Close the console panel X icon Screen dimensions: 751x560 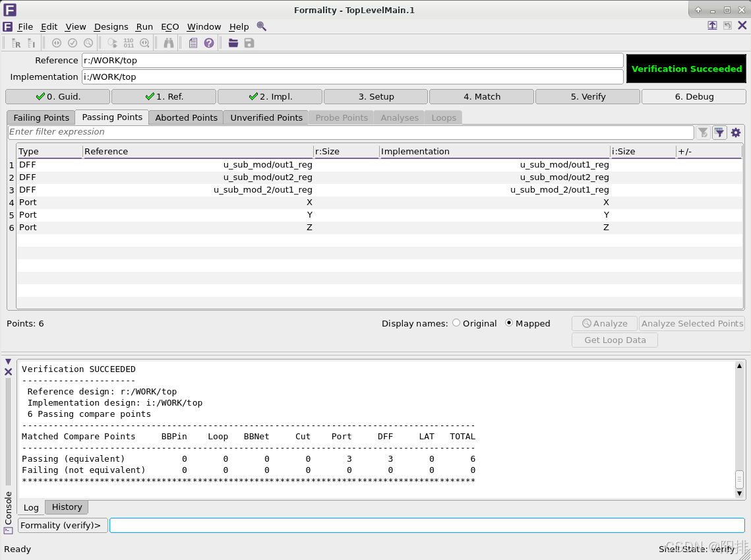8,372
